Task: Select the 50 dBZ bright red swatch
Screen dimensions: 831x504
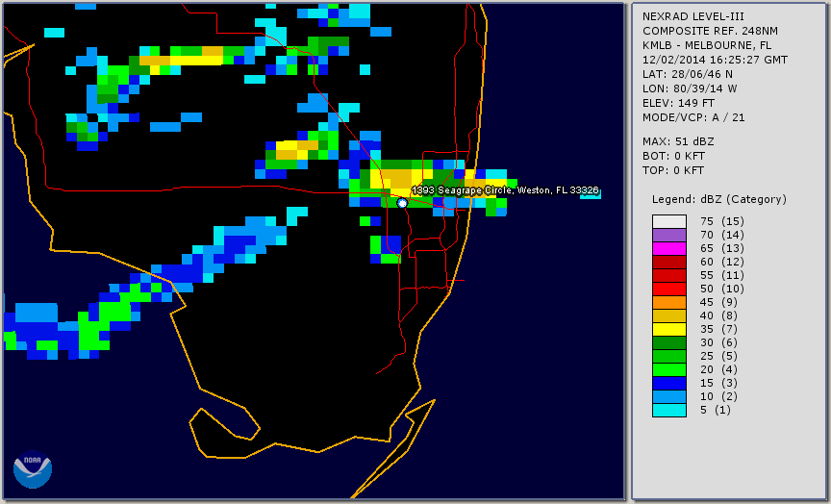Action: (x=668, y=289)
